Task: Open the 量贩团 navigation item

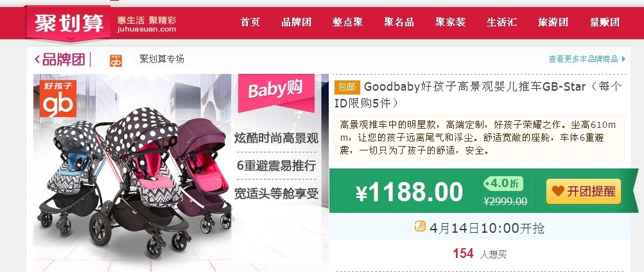Action: tap(605, 23)
